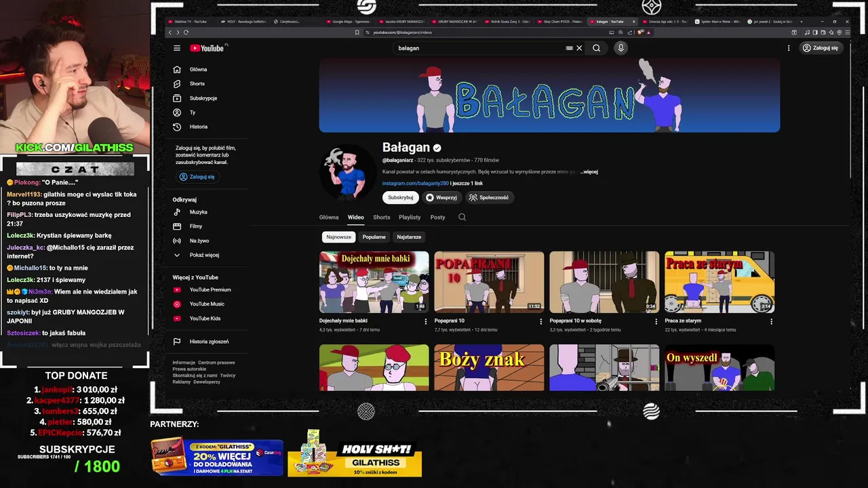The width and height of the screenshot is (868, 488).
Task: Reload the page with browser refresh
Action: pyautogui.click(x=186, y=32)
